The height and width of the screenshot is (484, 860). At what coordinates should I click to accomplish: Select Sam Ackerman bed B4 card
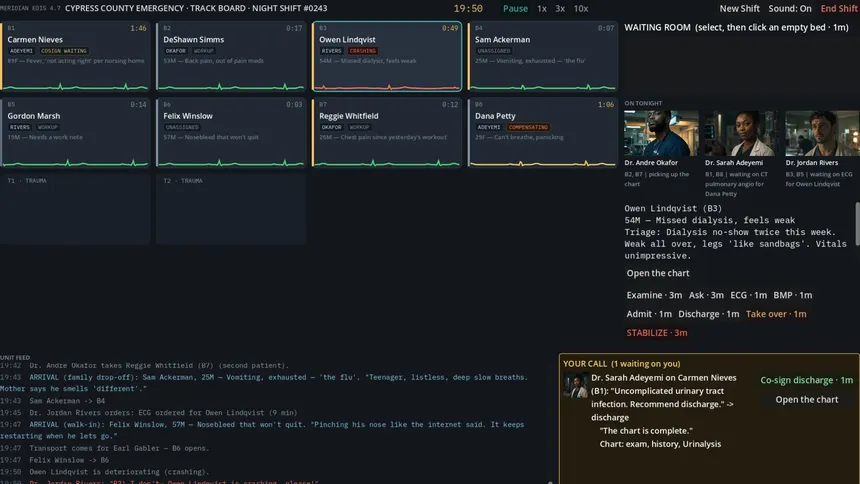tap(542, 56)
